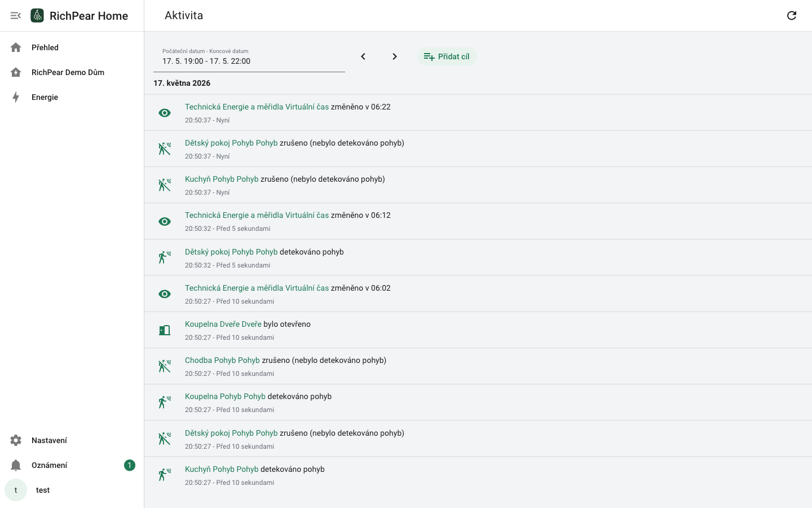Click motion icon for Kuchyň Pohyb detekováno
This screenshot has height=508, width=812.
tap(165, 475)
